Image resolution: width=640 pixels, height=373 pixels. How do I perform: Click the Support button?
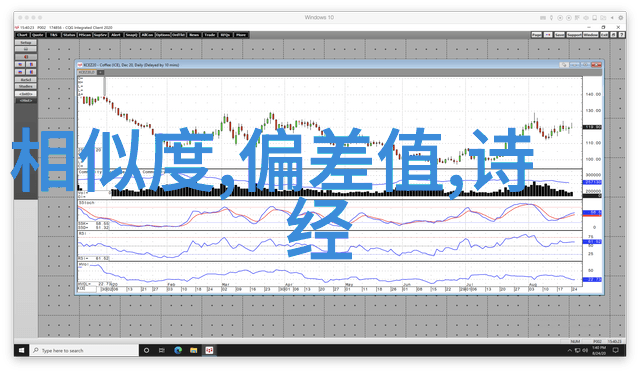coord(574,35)
